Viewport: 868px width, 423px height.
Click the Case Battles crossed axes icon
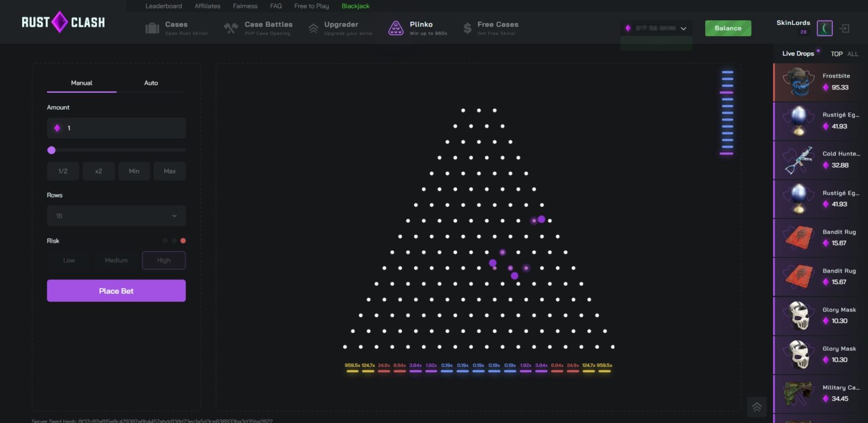[x=231, y=28]
